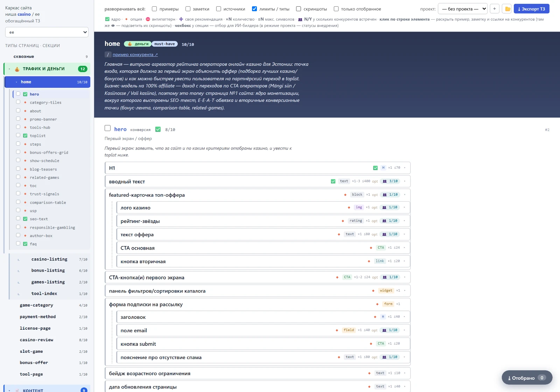560x392 pixels.
Task: Click the green core checkmark on the H1 row
Action: pos(375,168)
